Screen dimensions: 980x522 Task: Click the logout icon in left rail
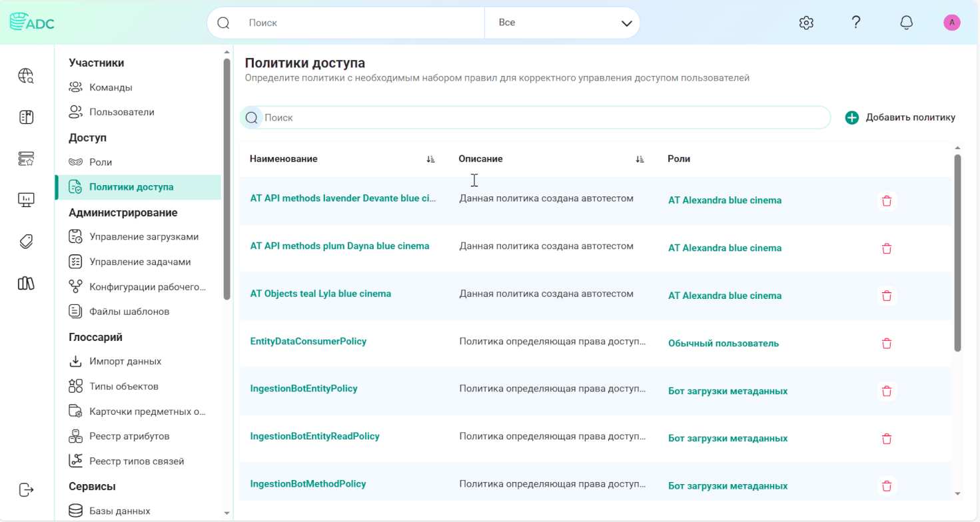26,490
